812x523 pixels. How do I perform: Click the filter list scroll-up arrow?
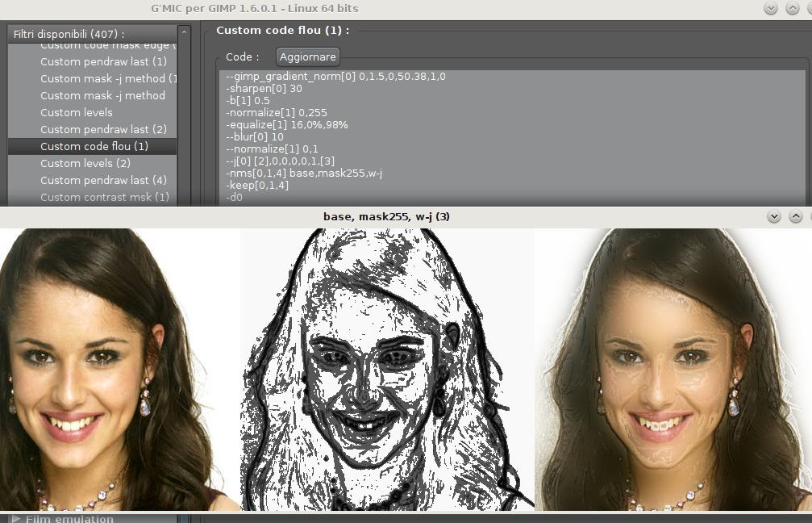pyautogui.click(x=184, y=32)
